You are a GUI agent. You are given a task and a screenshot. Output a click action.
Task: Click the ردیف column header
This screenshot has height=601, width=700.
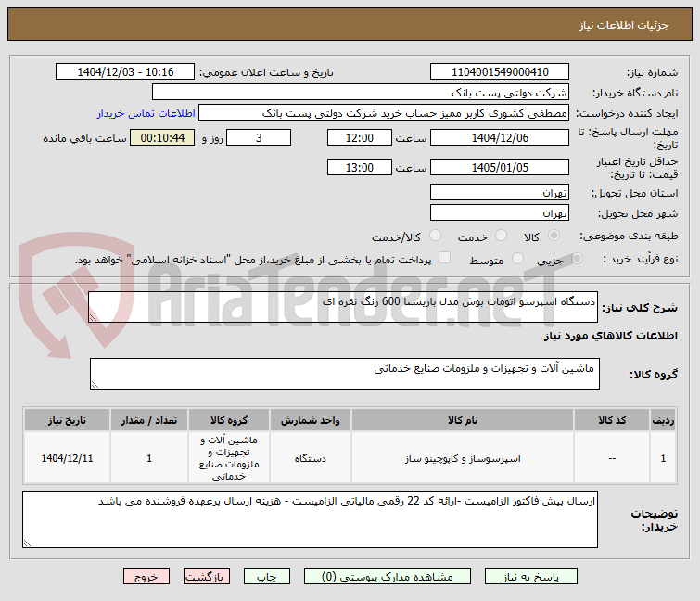[663, 420]
